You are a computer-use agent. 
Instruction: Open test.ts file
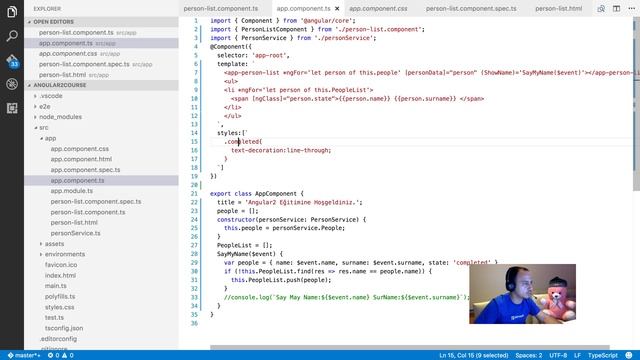click(x=54, y=318)
